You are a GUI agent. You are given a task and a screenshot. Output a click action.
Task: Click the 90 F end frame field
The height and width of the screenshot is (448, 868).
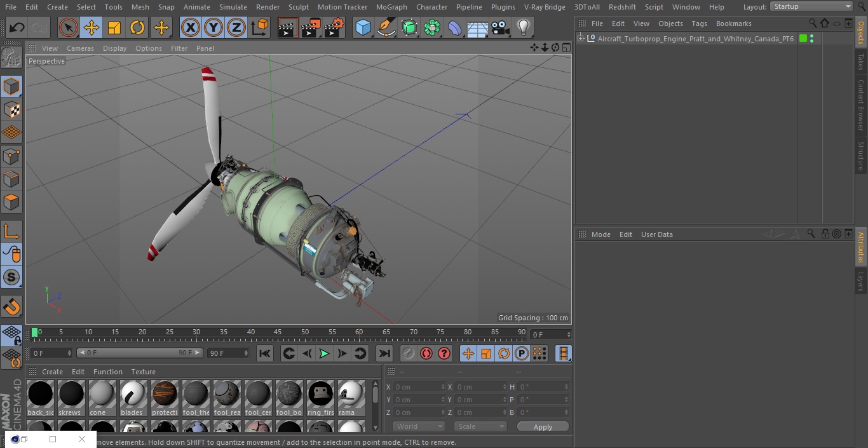pyautogui.click(x=228, y=353)
